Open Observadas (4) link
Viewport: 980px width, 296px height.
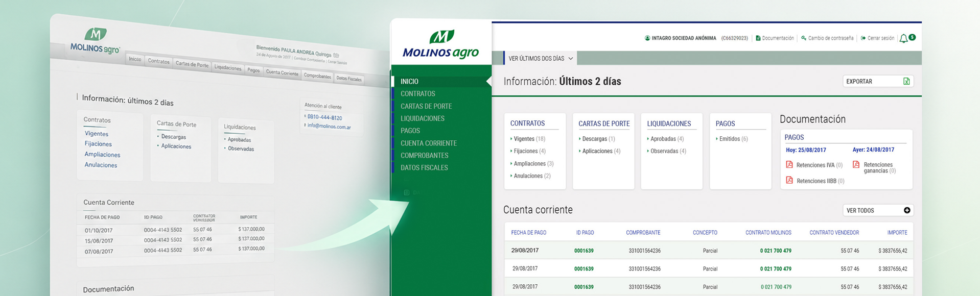pos(668,151)
